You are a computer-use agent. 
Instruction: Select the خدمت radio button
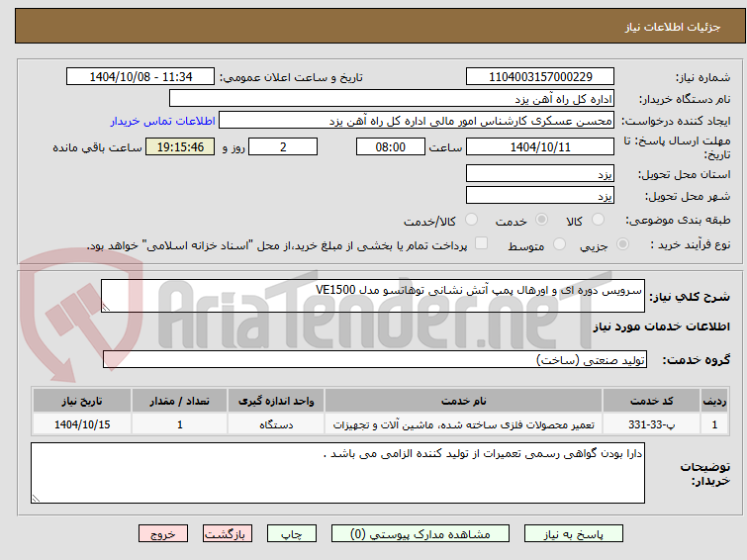point(541,220)
